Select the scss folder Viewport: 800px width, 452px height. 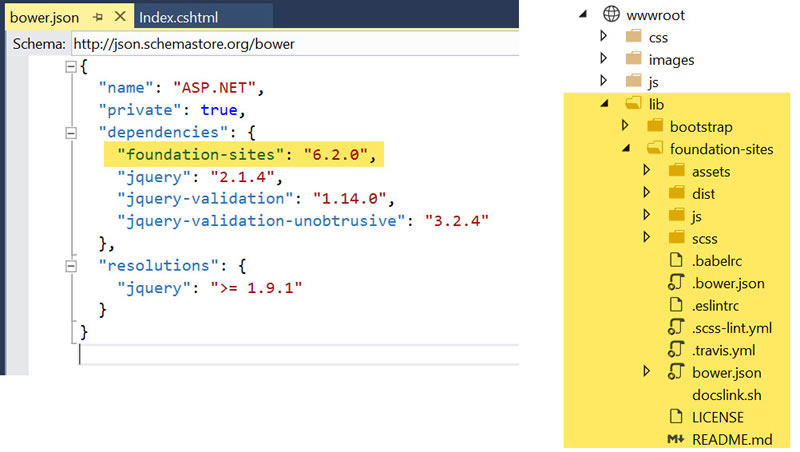click(x=705, y=239)
